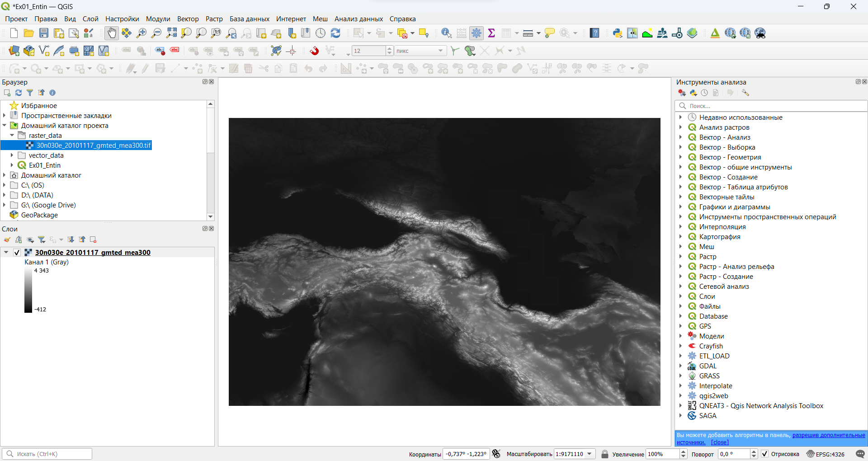Toggle the scale lock padlock icon

pyautogui.click(x=604, y=454)
